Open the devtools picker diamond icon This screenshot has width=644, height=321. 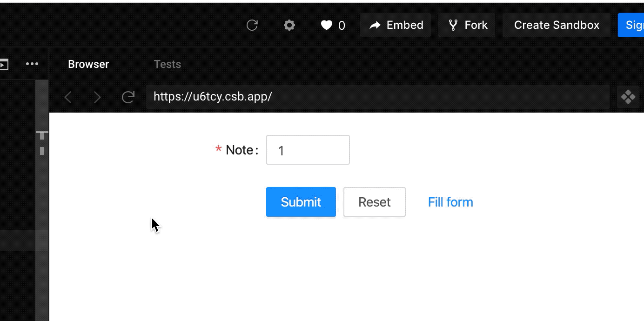(628, 97)
